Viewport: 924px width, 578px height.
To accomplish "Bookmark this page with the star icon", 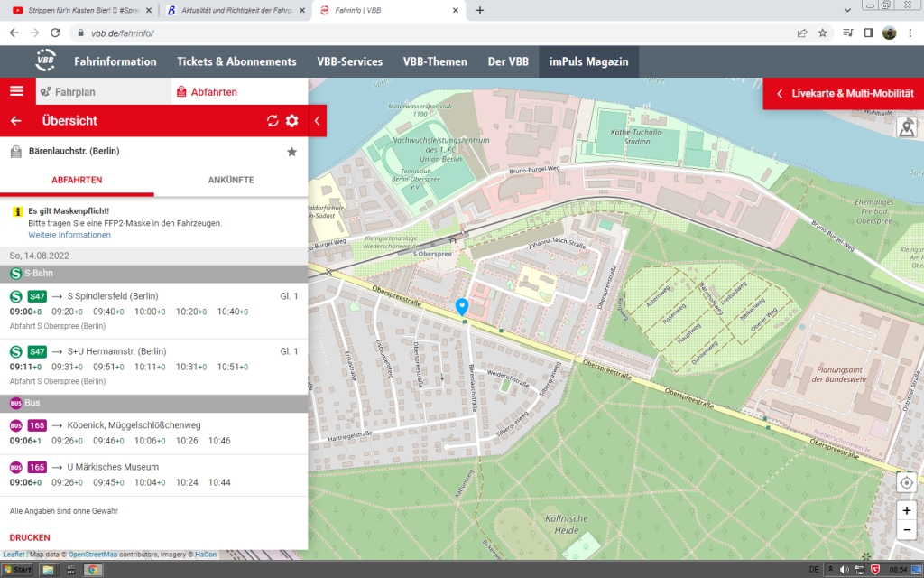I will 823,33.
